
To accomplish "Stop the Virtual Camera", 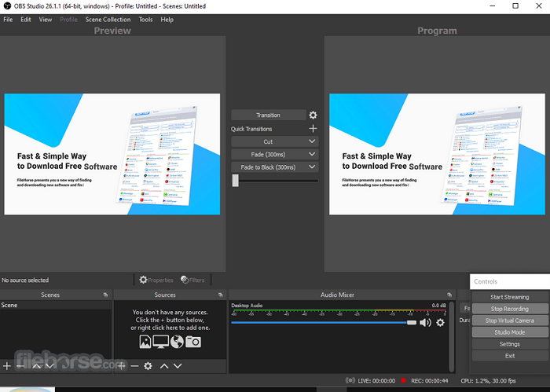I will (x=509, y=321).
